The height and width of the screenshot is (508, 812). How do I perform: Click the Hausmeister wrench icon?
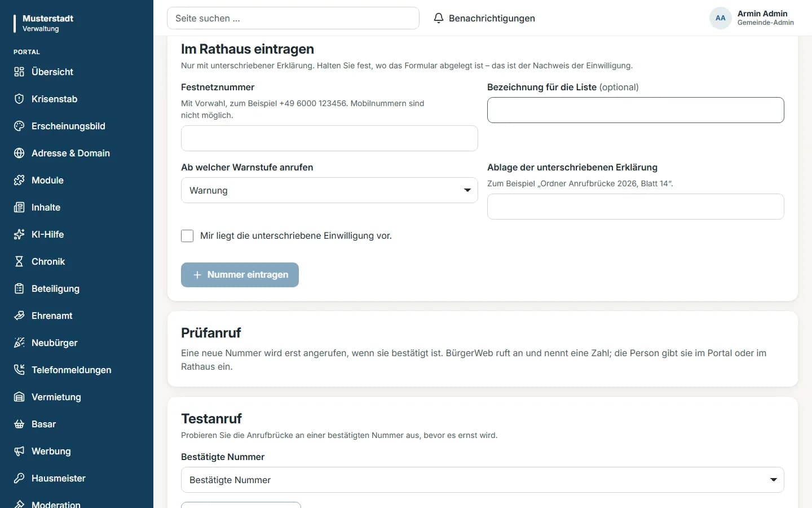coord(19,478)
